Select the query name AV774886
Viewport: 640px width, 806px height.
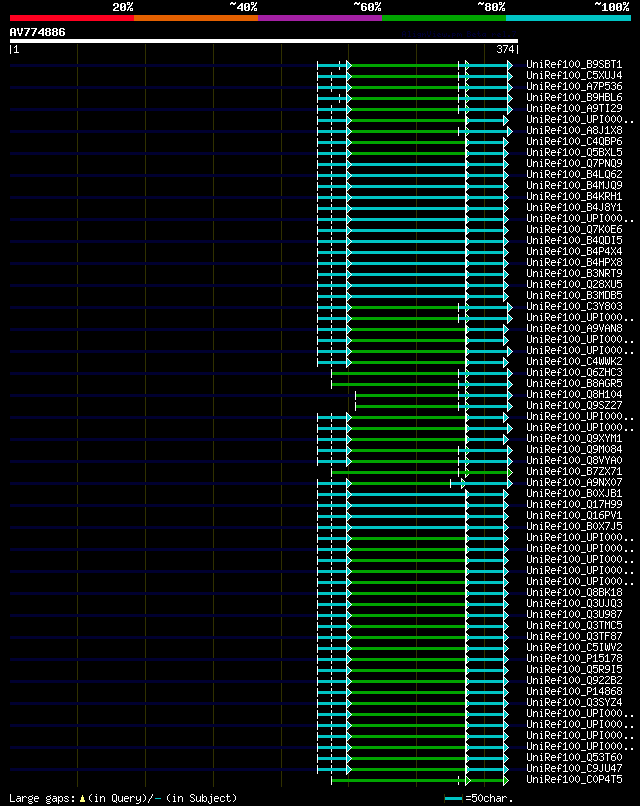(38, 32)
